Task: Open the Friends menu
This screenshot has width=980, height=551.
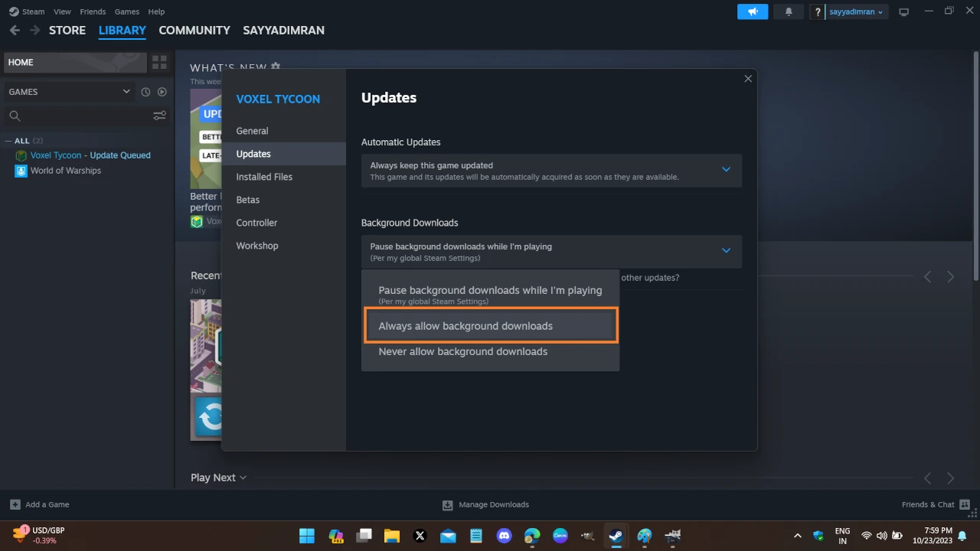Action: pyautogui.click(x=93, y=11)
